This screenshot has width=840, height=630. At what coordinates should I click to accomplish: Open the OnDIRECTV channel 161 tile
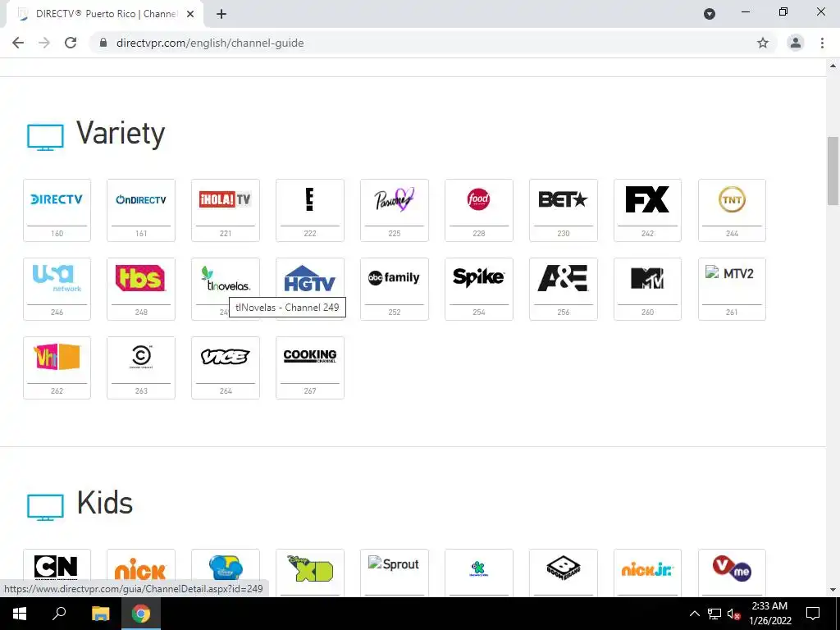click(x=141, y=211)
